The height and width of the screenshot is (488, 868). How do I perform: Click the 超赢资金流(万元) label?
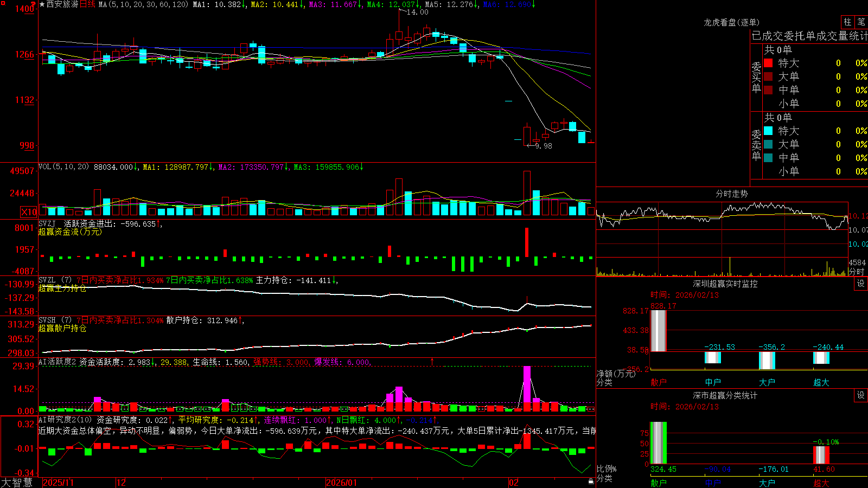point(70,232)
